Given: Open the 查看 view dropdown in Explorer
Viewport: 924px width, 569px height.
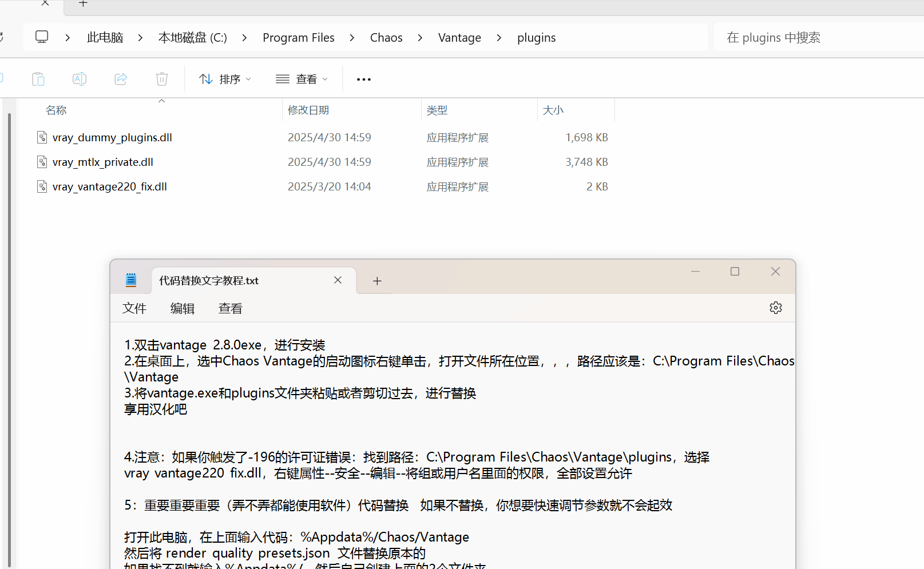Looking at the screenshot, I should (302, 79).
